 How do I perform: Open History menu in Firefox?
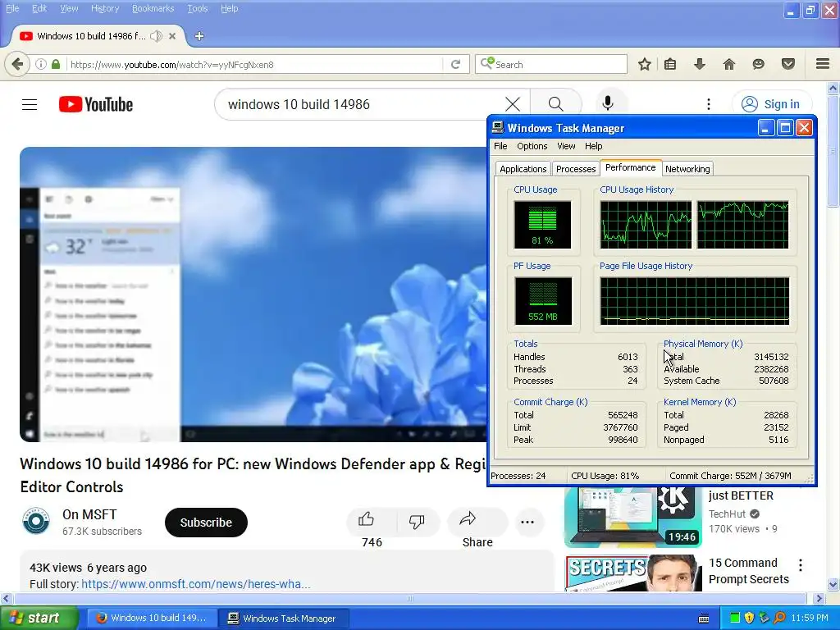coord(105,8)
